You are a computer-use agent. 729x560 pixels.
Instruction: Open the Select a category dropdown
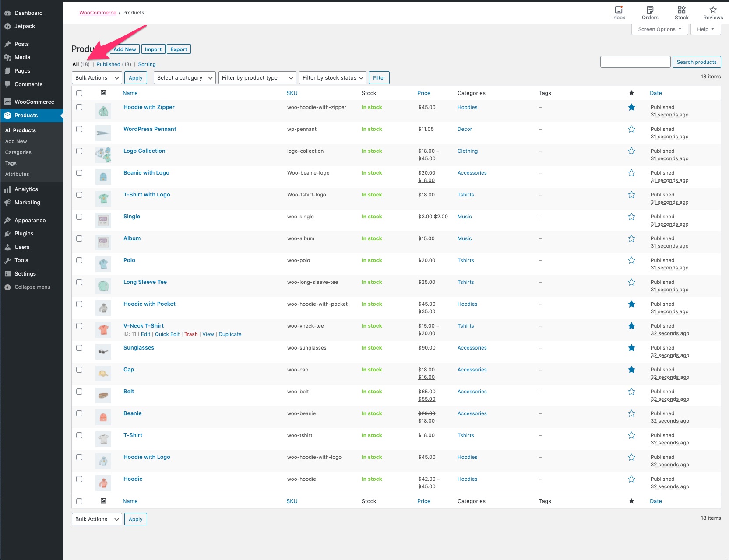point(185,78)
